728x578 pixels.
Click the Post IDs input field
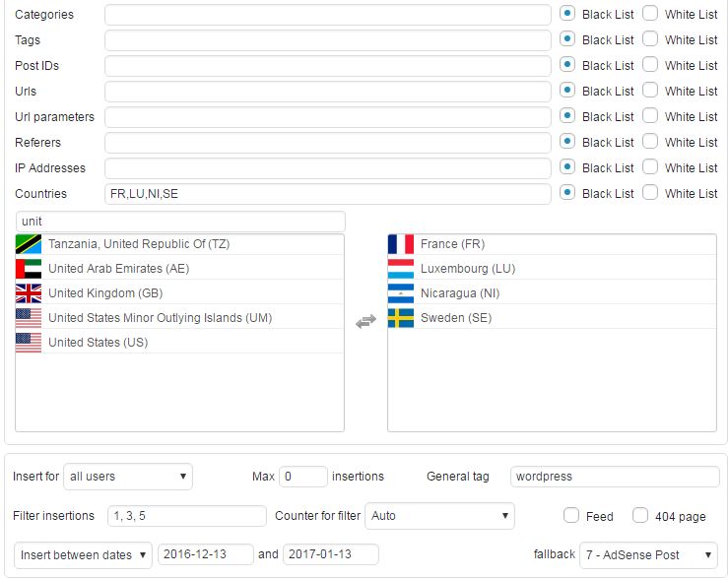point(328,66)
